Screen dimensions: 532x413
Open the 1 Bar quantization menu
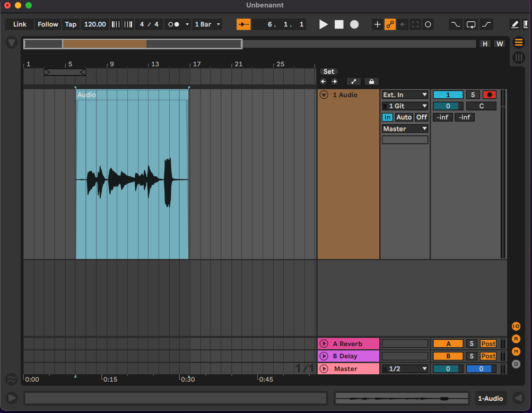tap(207, 24)
